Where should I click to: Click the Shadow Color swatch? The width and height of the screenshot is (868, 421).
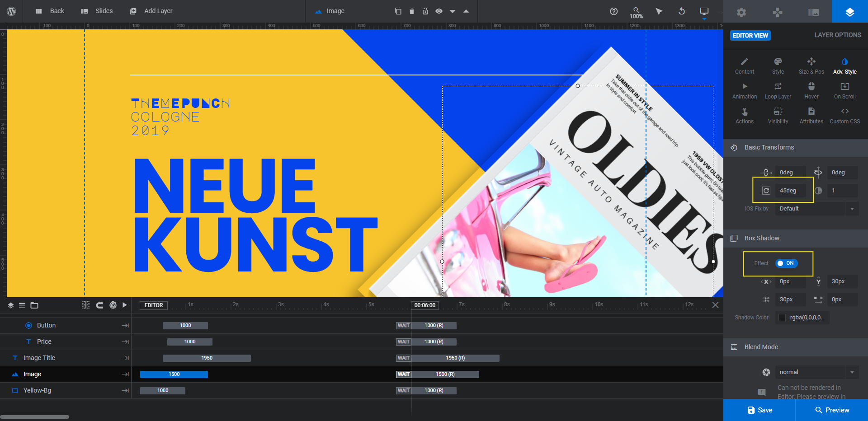(x=782, y=318)
